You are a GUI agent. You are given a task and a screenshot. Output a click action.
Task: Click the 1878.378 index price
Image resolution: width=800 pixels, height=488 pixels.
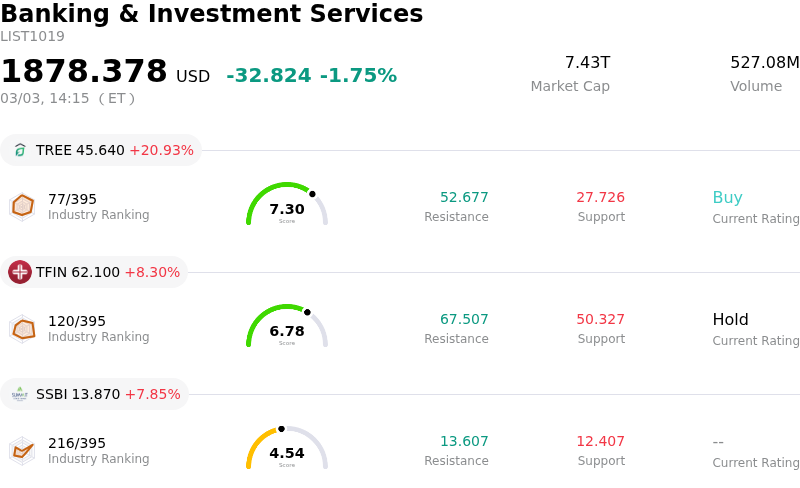84,72
